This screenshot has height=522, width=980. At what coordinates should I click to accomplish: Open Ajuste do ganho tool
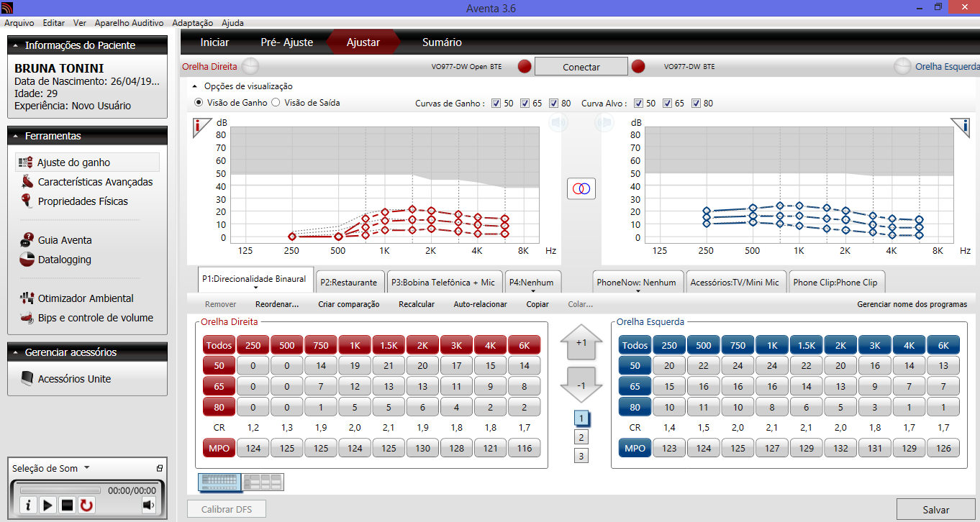point(86,162)
